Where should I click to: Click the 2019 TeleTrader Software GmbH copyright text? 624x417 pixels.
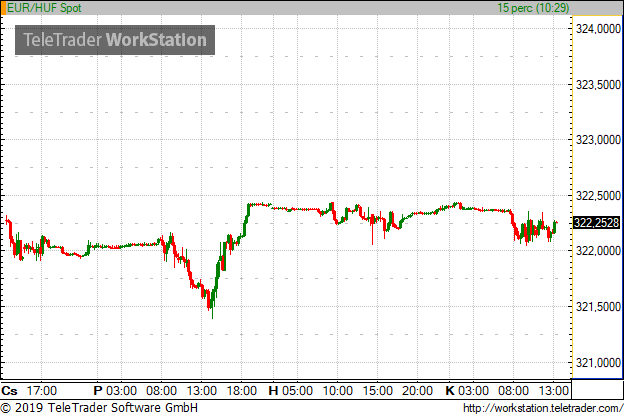click(x=99, y=408)
